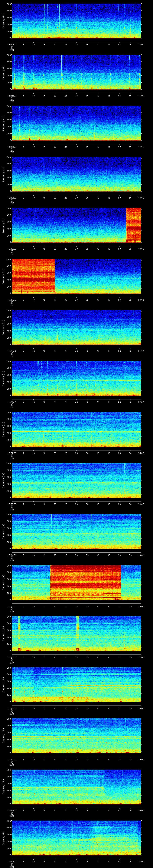Click the timestamp label 16:29:00
Viewport: 153px width, 868px height.
click(x=12, y=810)
